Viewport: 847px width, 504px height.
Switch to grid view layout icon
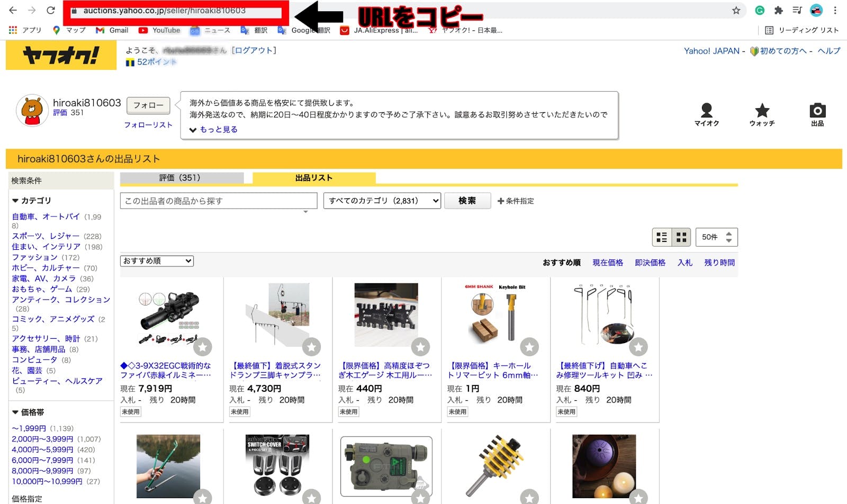[x=681, y=237]
